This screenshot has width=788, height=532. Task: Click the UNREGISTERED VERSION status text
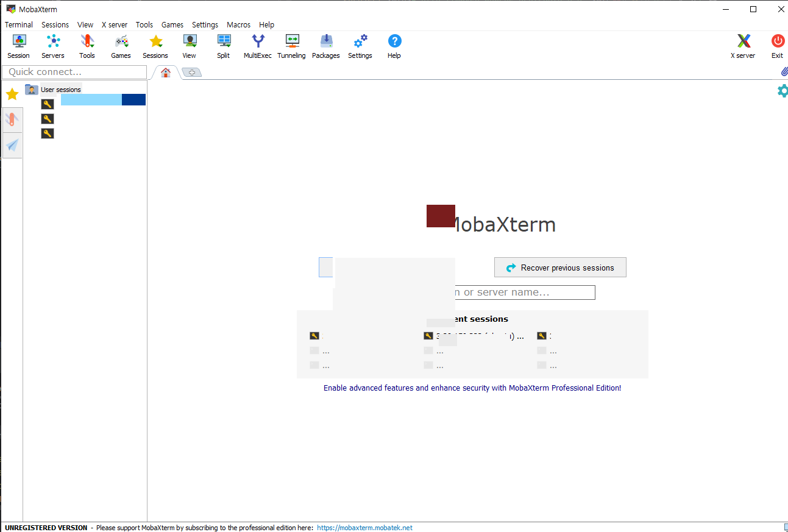pos(46,528)
